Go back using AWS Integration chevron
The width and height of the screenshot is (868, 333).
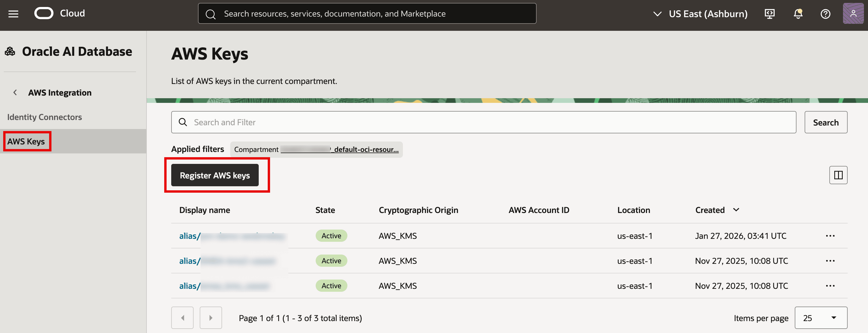[x=15, y=92]
